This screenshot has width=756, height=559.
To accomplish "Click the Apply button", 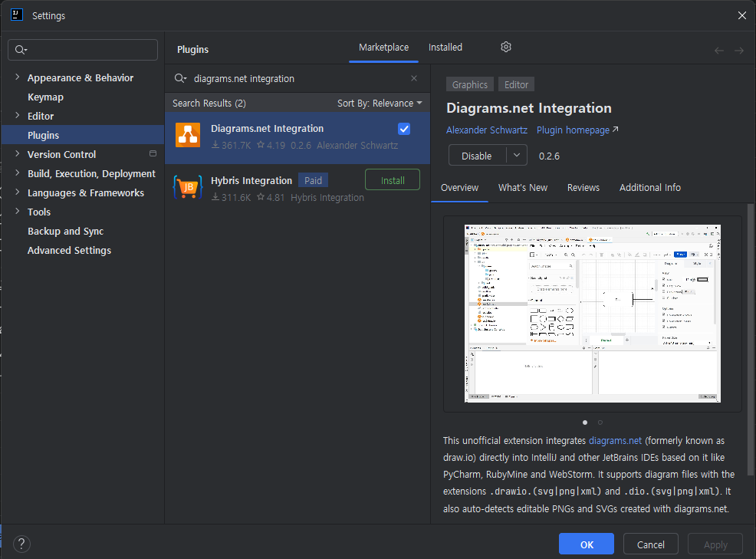I will point(715,544).
